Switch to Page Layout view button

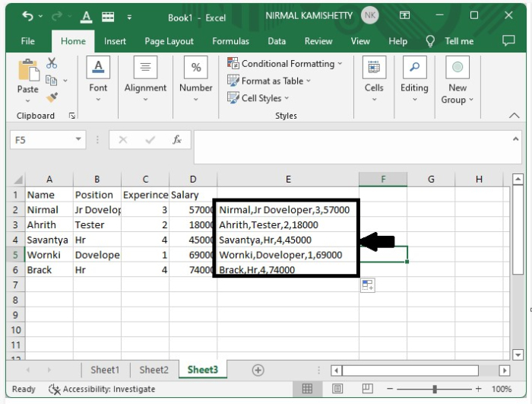pyautogui.click(x=339, y=389)
